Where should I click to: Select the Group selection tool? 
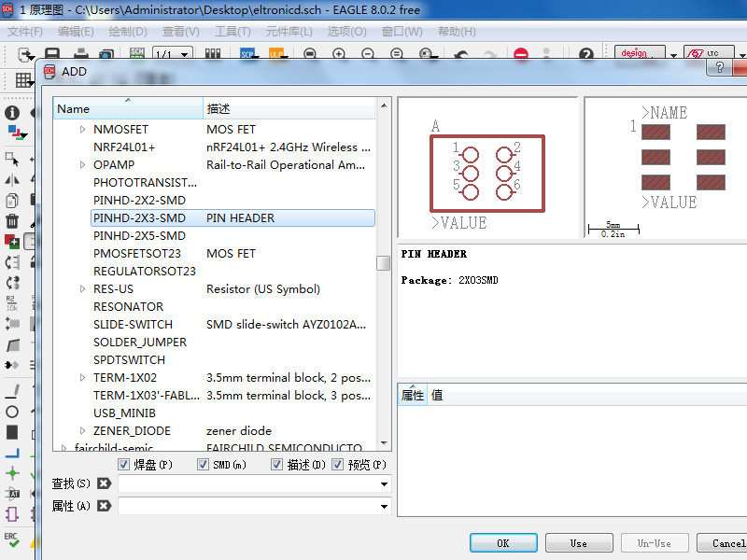click(11, 158)
